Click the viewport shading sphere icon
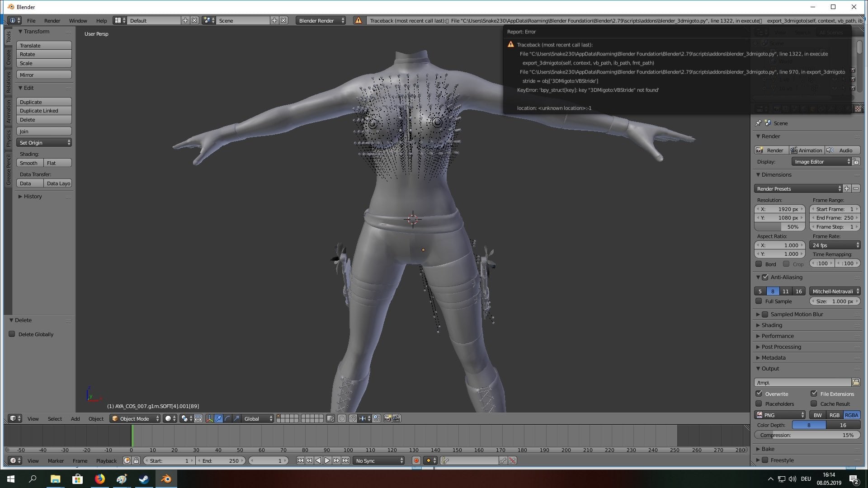Screen dimensions: 868x488 click(x=168, y=418)
